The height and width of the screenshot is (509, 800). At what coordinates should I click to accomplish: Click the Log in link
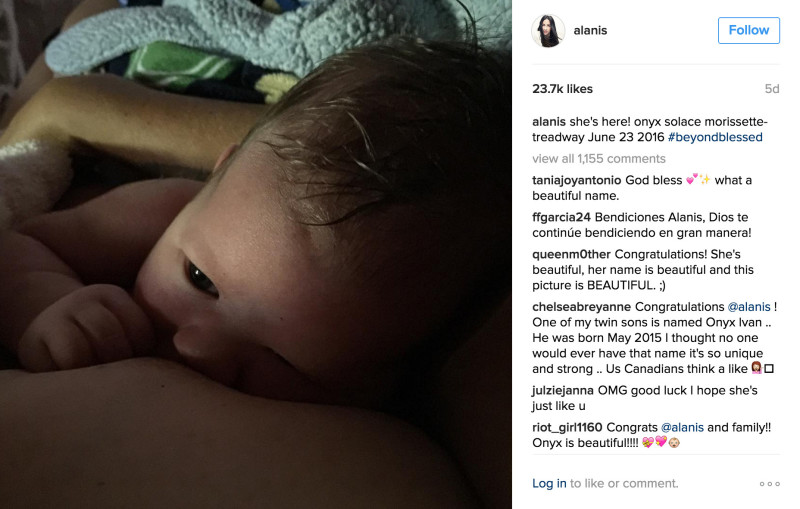click(x=549, y=483)
